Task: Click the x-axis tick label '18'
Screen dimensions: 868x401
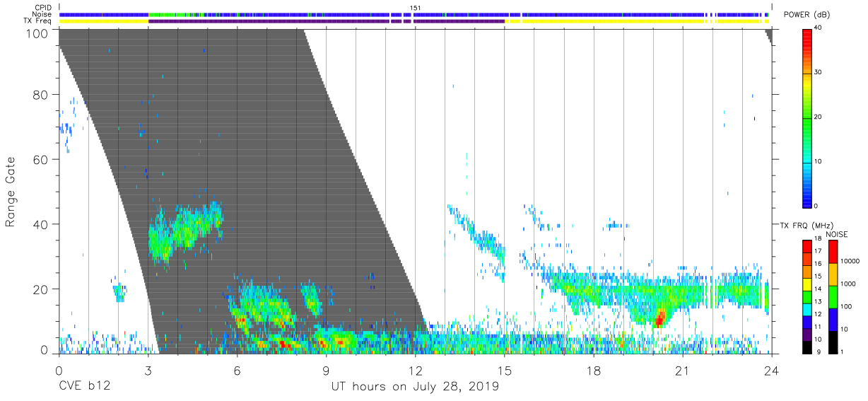Action: point(594,370)
